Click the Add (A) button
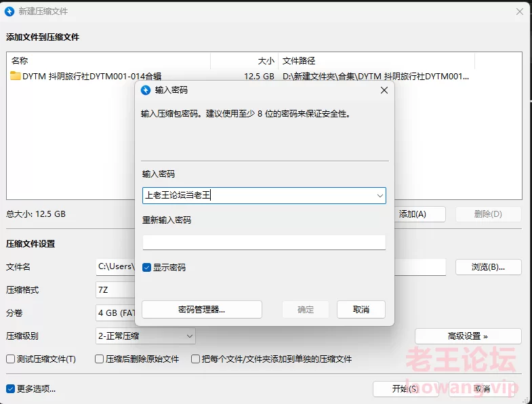532x404 pixels. pyautogui.click(x=420, y=214)
